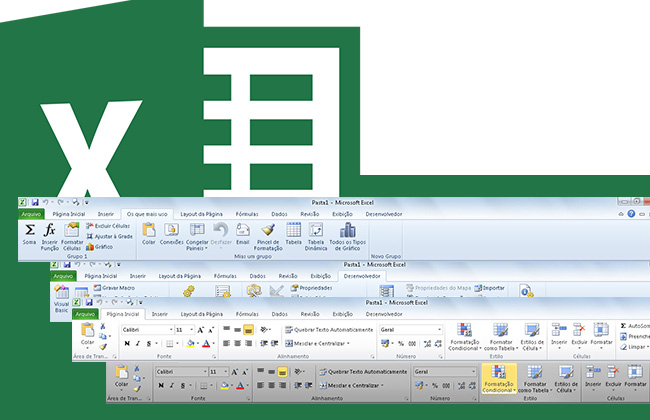Image resolution: width=650 pixels, height=420 pixels.
Task: Open Arquivo tab in the topmost window
Action: pos(31,214)
